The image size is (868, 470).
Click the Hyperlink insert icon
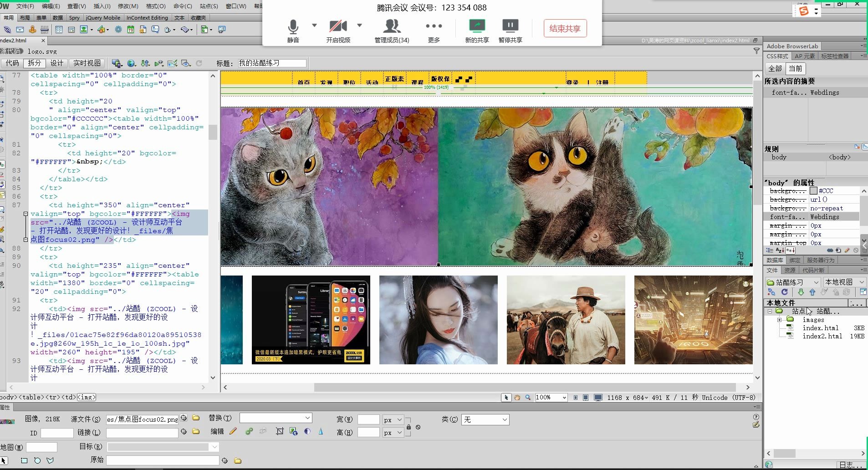coord(7,30)
